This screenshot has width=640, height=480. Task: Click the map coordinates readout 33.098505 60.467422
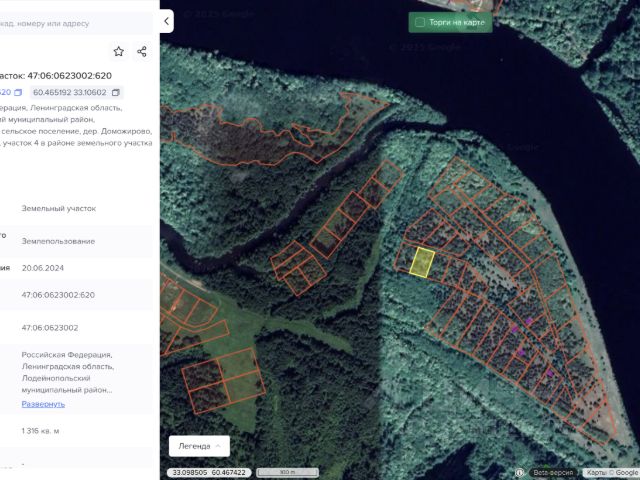coord(208,473)
